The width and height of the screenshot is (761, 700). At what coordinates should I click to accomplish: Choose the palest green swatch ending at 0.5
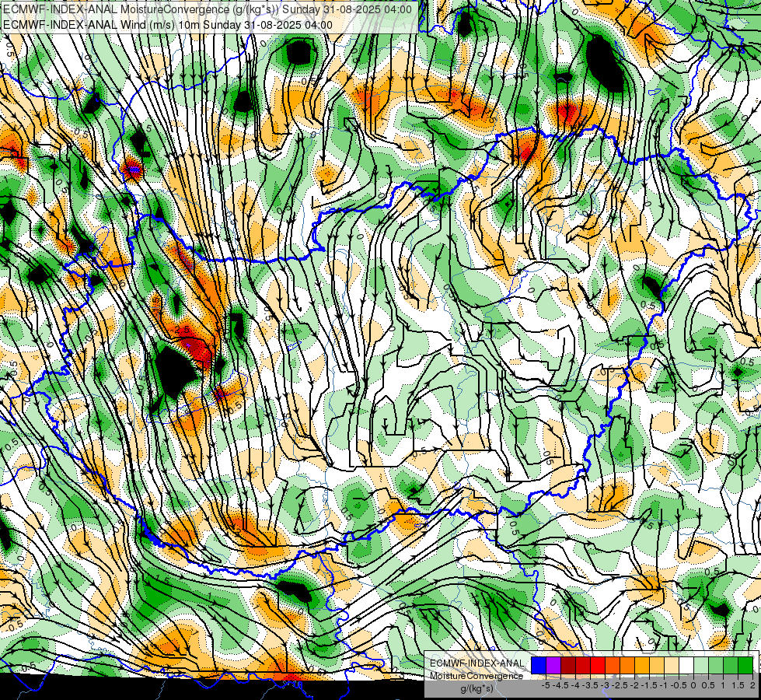pyautogui.click(x=701, y=665)
